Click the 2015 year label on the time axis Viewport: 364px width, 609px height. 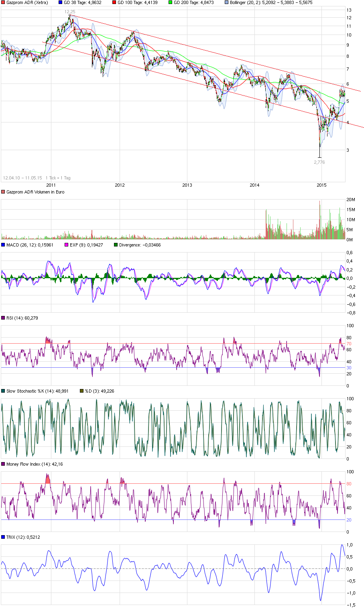321,185
